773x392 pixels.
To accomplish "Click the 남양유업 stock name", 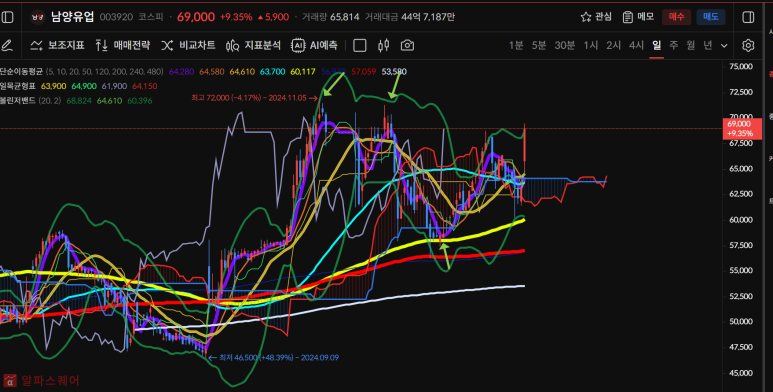I will [72, 17].
